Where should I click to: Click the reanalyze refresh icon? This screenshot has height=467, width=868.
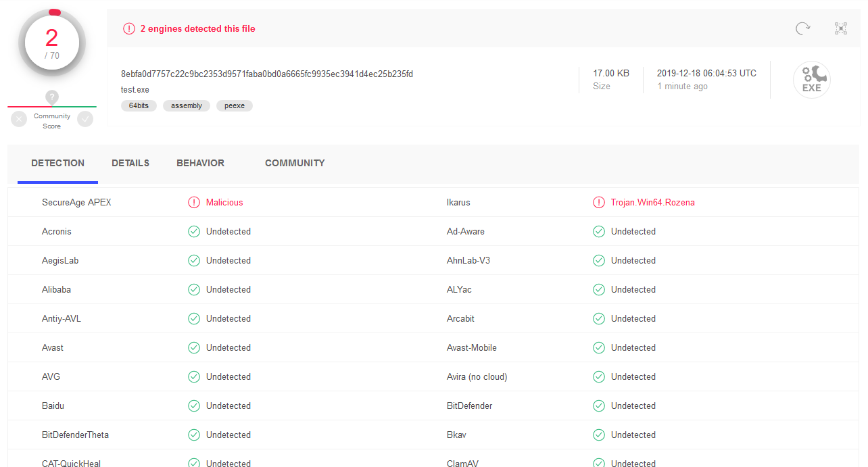tap(802, 28)
